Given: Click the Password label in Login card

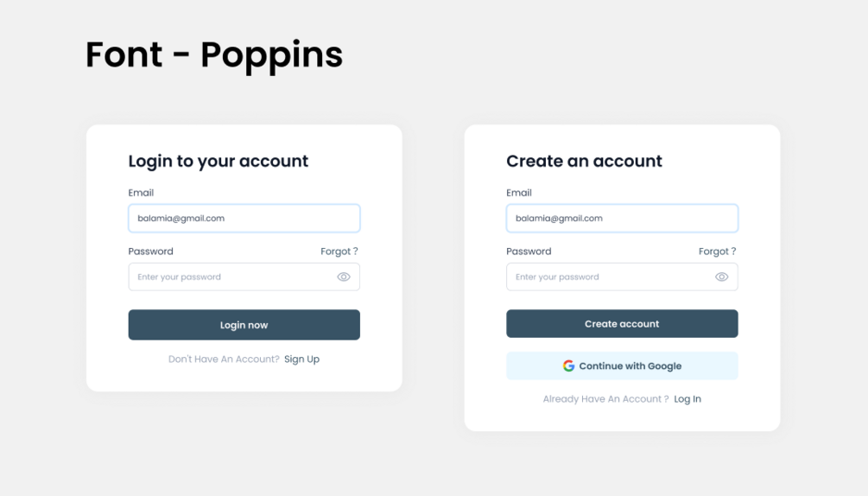Looking at the screenshot, I should click(x=150, y=251).
